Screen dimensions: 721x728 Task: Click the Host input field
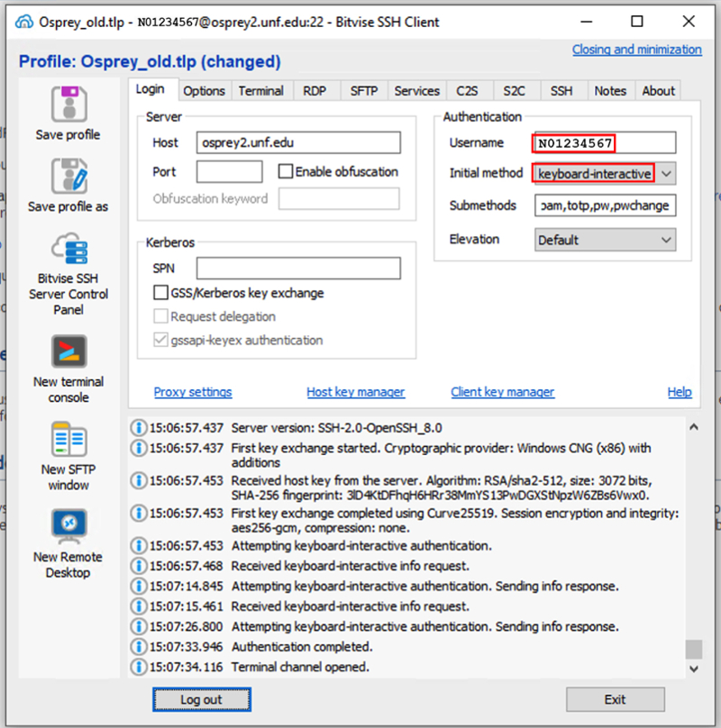(x=298, y=142)
